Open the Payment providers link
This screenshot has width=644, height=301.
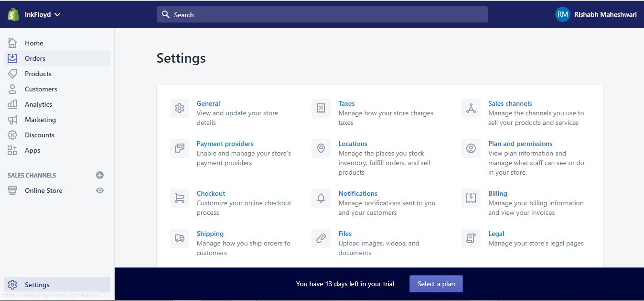(x=225, y=144)
